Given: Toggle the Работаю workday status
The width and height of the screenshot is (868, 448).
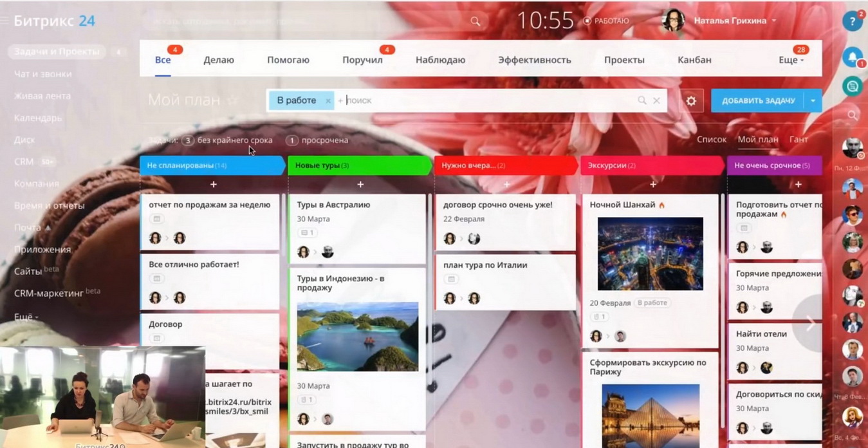Looking at the screenshot, I should 605,21.
